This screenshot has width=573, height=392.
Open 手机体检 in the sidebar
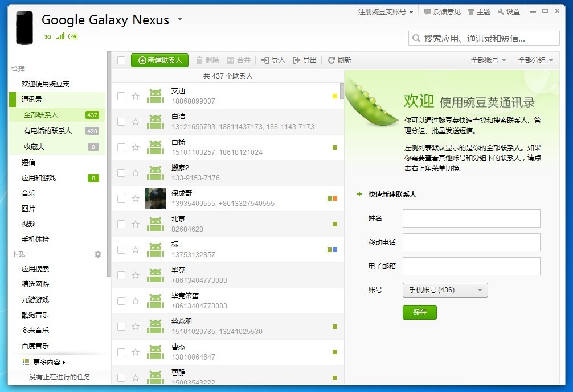point(35,239)
